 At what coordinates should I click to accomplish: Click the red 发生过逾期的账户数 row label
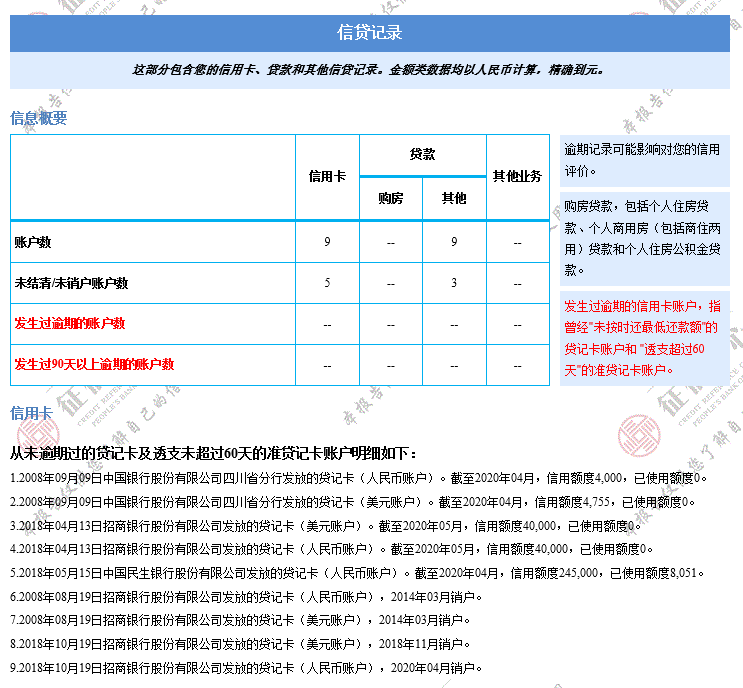pos(70,324)
